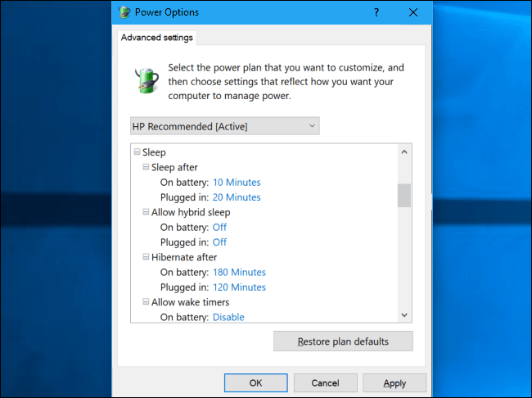Click the help question mark button
The image size is (532, 398).
(x=376, y=12)
